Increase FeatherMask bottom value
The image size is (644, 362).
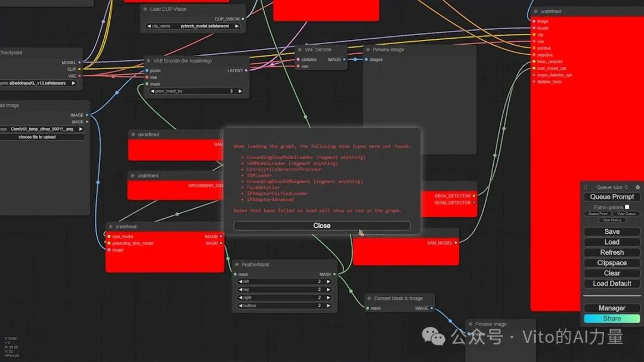329,306
